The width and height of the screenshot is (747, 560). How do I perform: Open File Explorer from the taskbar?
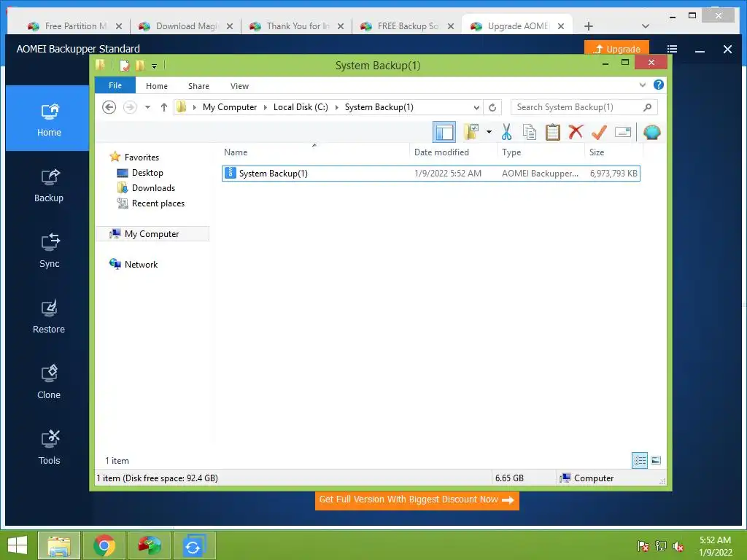(59, 545)
